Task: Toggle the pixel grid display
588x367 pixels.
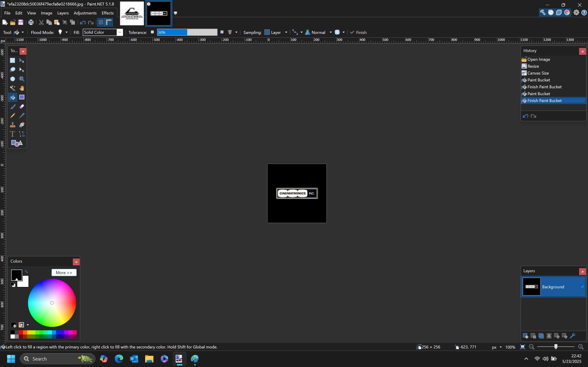Action: point(101,22)
